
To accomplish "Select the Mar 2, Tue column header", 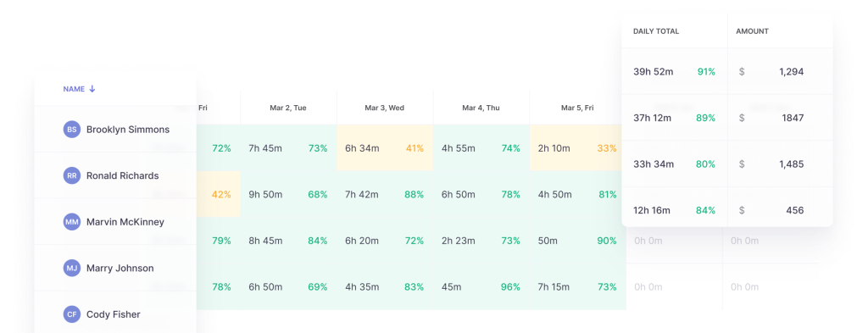I will click(x=288, y=108).
